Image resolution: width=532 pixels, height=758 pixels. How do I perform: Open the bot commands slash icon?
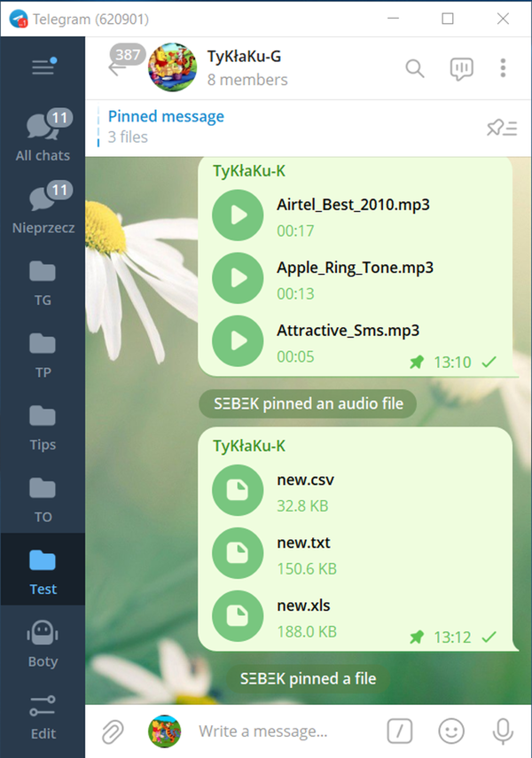tap(400, 731)
